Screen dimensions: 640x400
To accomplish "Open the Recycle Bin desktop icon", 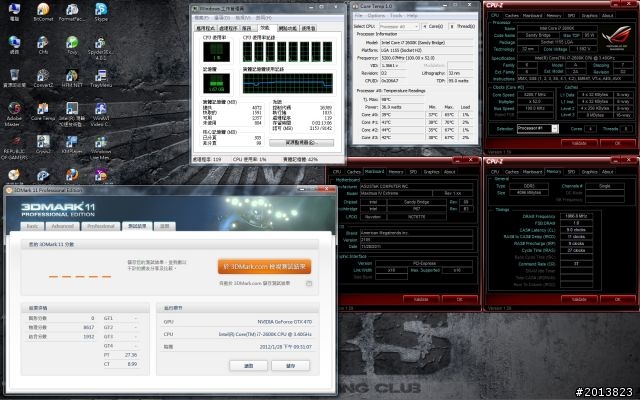I will pyautogui.click(x=14, y=78).
